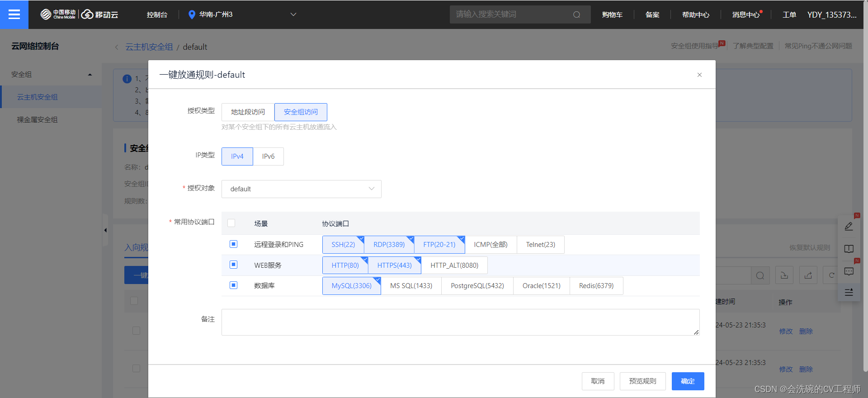Screen dimensions: 868x398
Task: Open 控制台 in top navigation
Action: point(157,14)
